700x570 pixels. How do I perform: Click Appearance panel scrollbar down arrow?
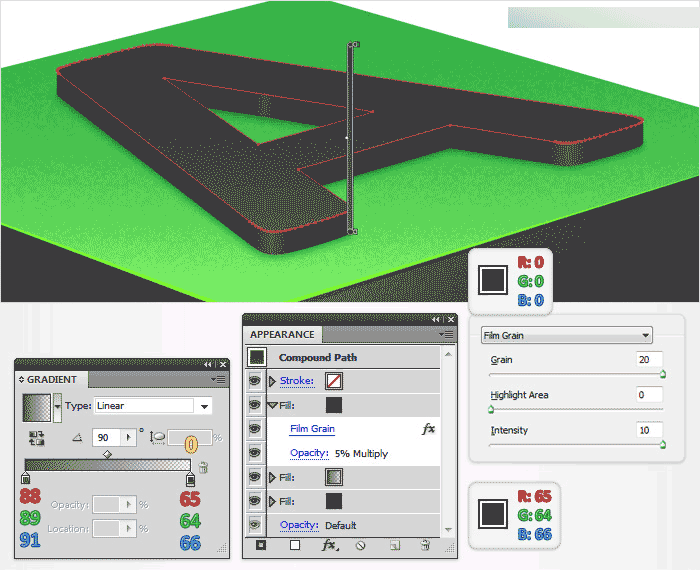448,530
